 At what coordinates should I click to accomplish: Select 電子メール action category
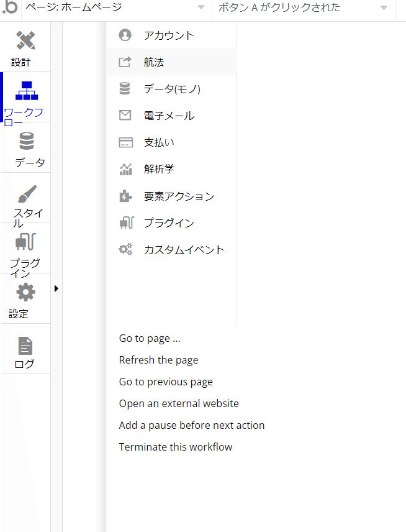[x=171, y=116]
